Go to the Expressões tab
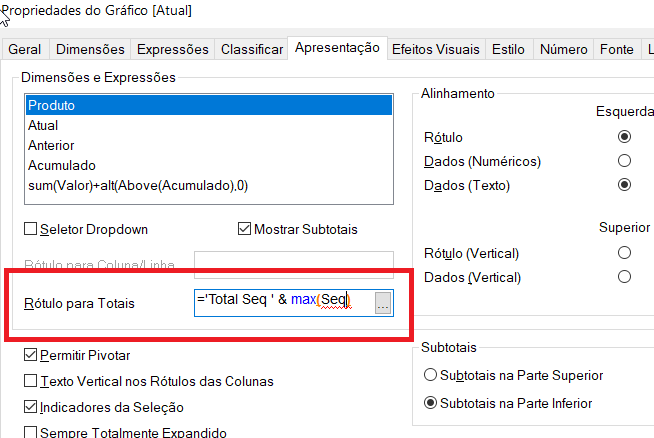The image size is (654, 438). coord(173,49)
